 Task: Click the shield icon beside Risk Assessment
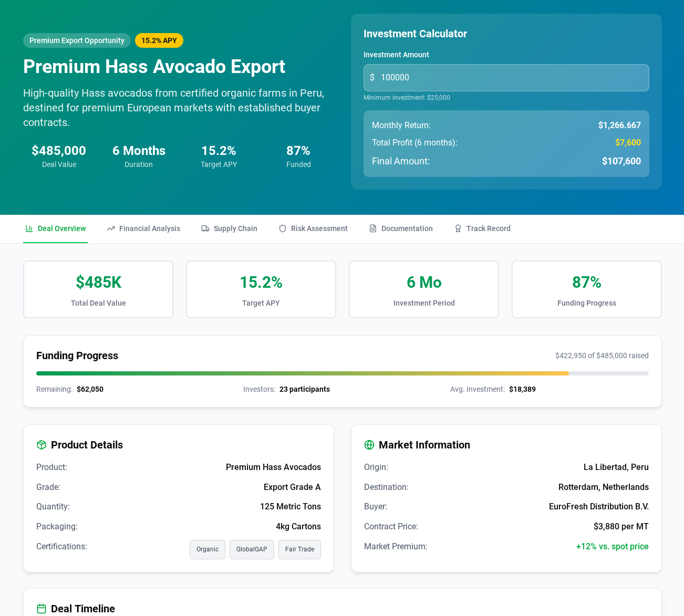pos(283,228)
